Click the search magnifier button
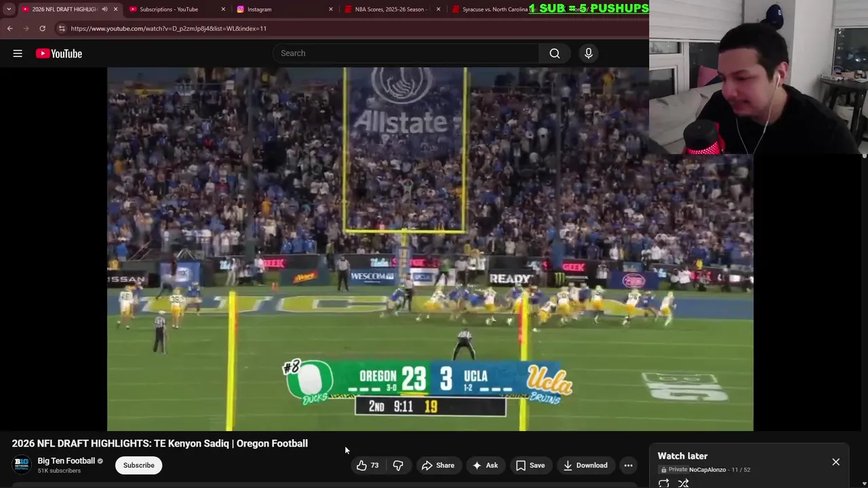The image size is (868, 488). [x=555, y=54]
